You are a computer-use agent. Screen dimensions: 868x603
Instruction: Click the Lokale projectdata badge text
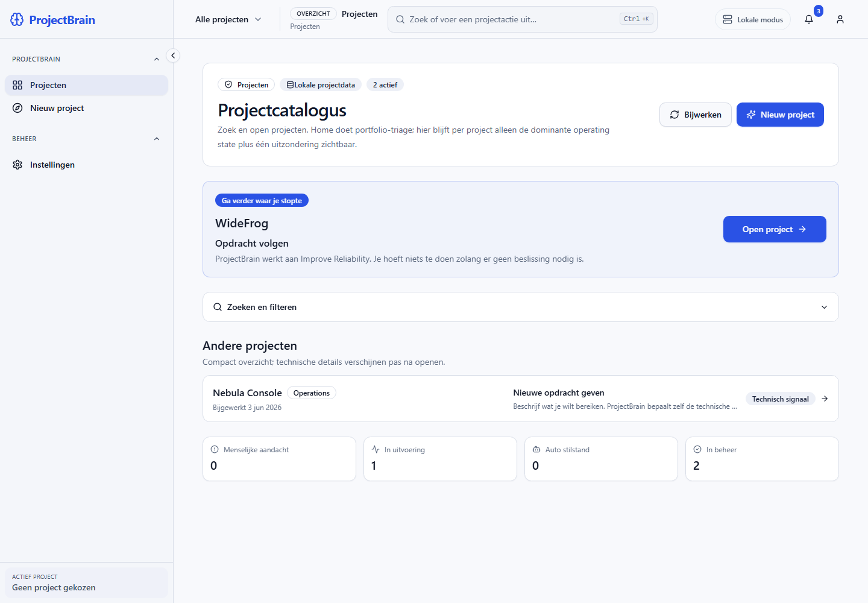point(324,85)
